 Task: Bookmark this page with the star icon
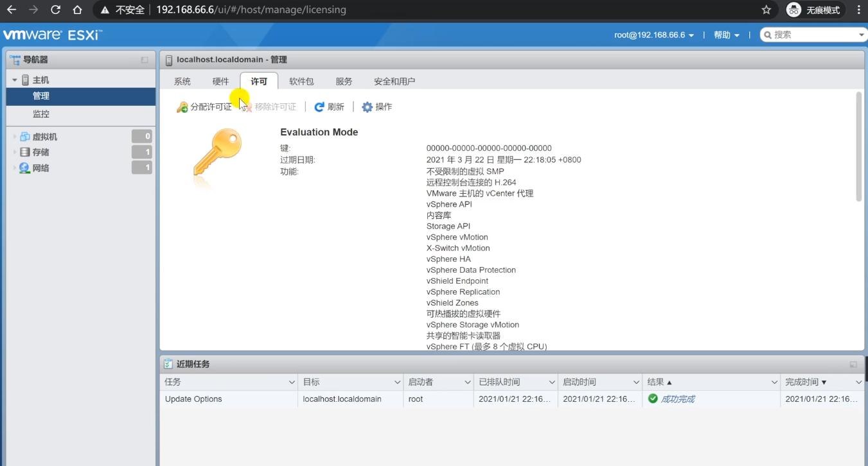pyautogui.click(x=766, y=10)
